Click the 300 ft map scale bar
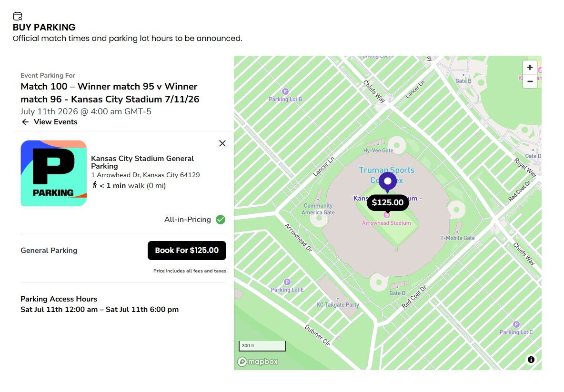 point(262,345)
